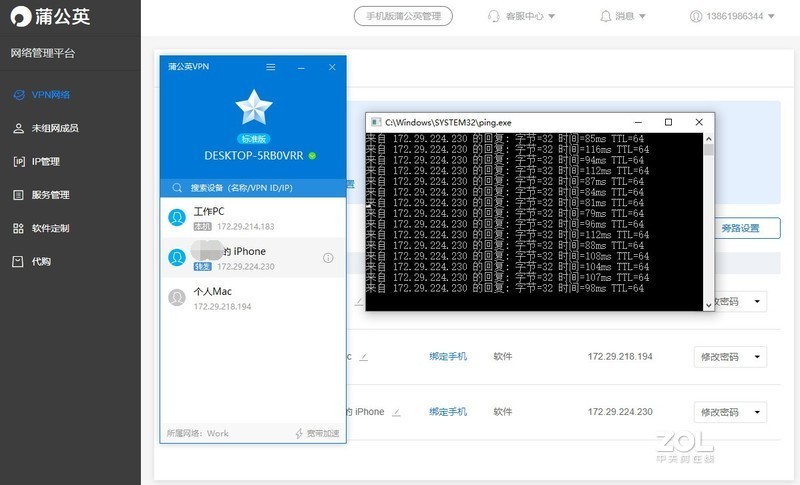Click the 代购 shopping icon
800x485 pixels.
18,262
